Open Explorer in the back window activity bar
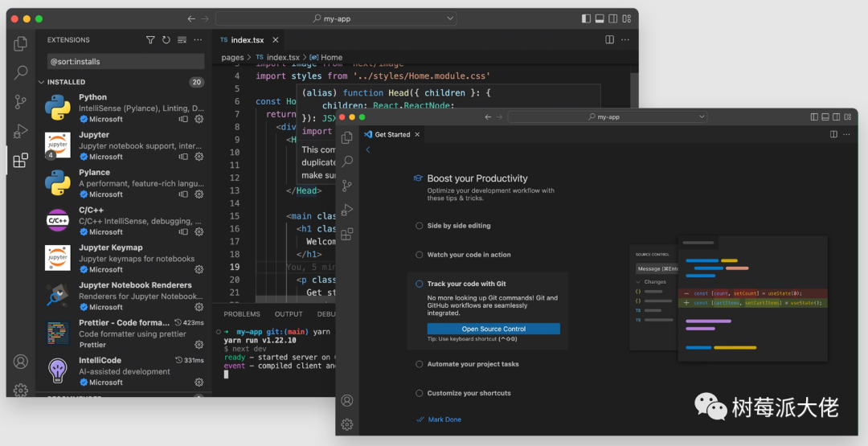Screen dimensions: 868x446 click(x=20, y=43)
